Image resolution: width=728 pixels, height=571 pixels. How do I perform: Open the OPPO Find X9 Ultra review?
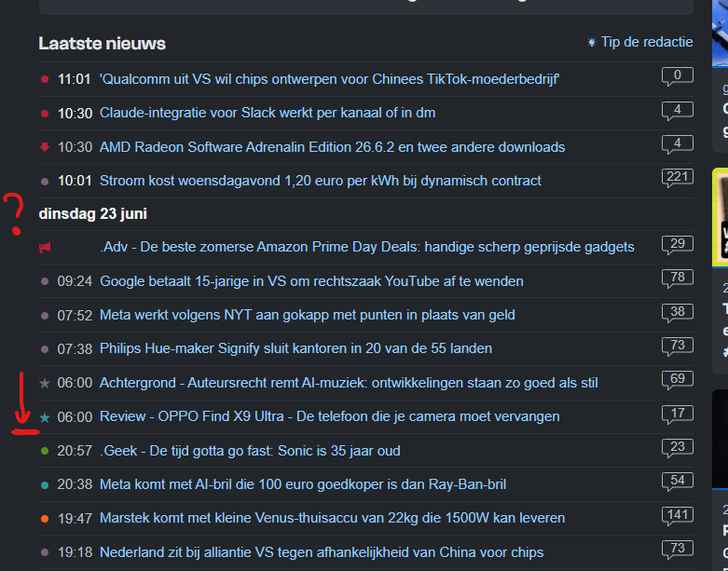pyautogui.click(x=330, y=416)
